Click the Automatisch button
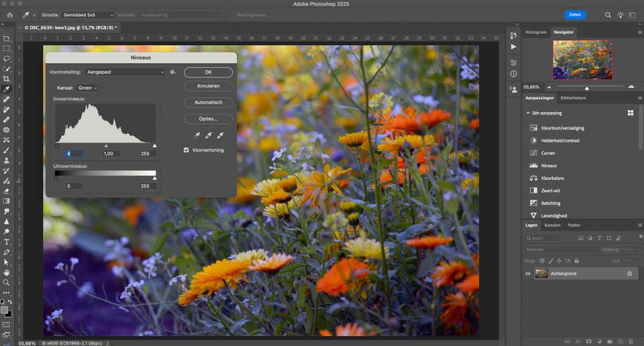 pos(208,103)
